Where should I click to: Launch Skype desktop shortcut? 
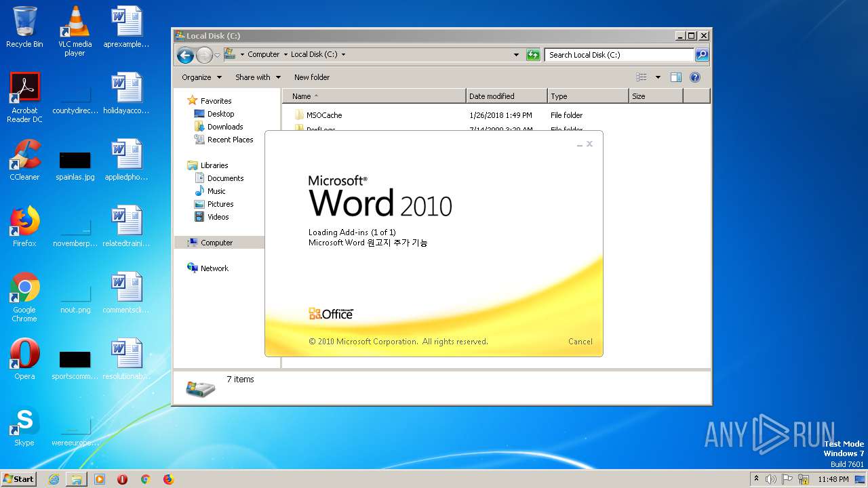pos(24,426)
